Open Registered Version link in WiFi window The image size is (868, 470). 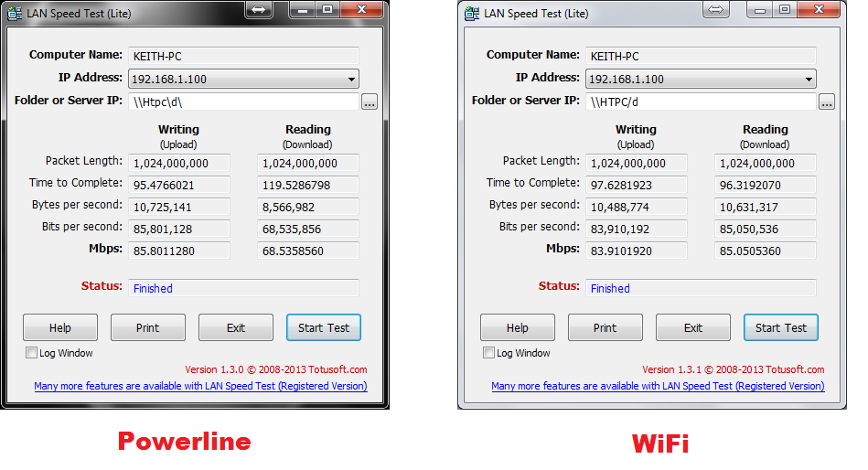point(658,386)
